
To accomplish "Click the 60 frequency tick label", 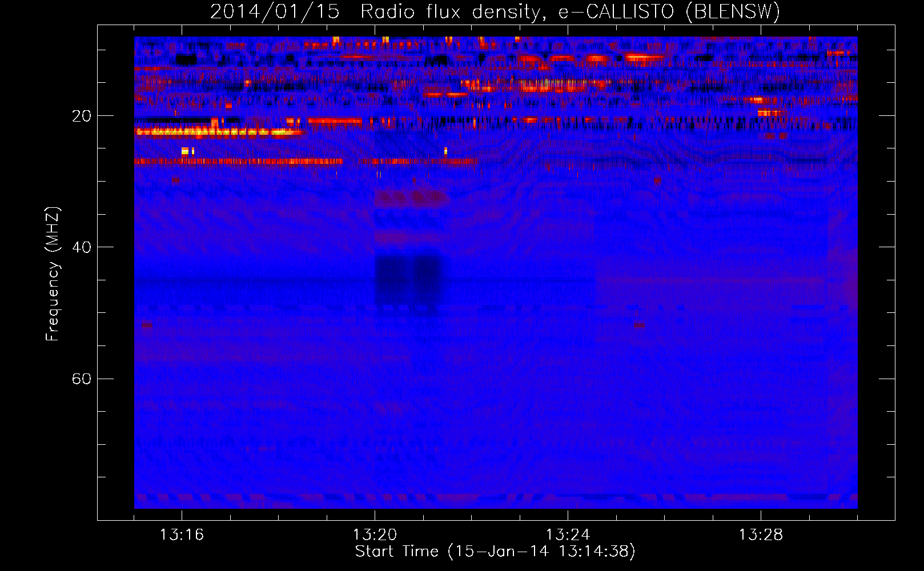I will coord(82,379).
